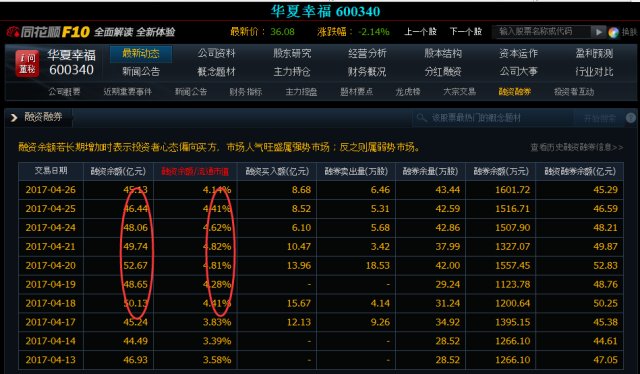Click the search magnifier icon in concept box
The image size is (640, 374).
coord(421,118)
